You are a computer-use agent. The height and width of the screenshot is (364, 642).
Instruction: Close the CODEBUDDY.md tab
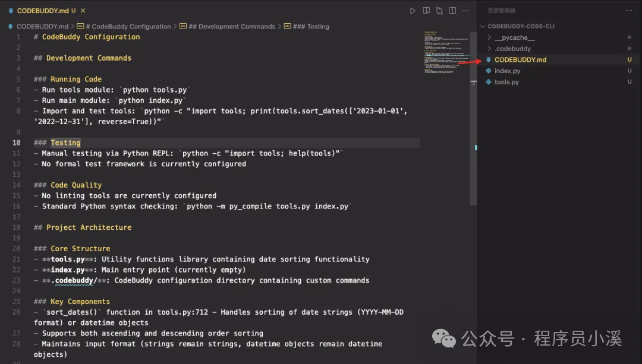[x=83, y=11]
